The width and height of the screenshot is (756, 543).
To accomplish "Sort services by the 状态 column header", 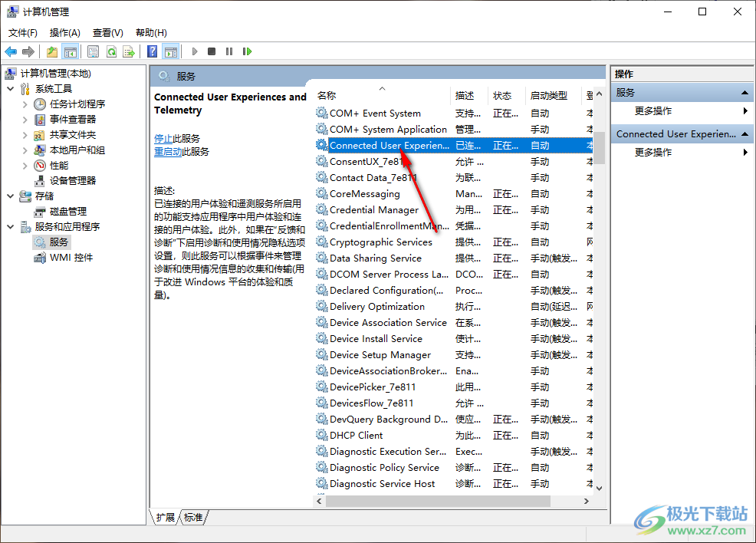I will (x=506, y=95).
